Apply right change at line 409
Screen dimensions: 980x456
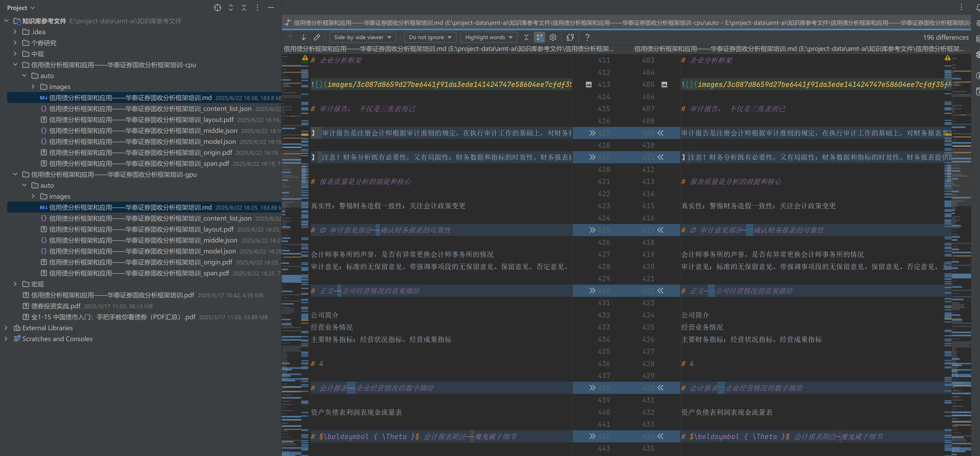(x=660, y=133)
